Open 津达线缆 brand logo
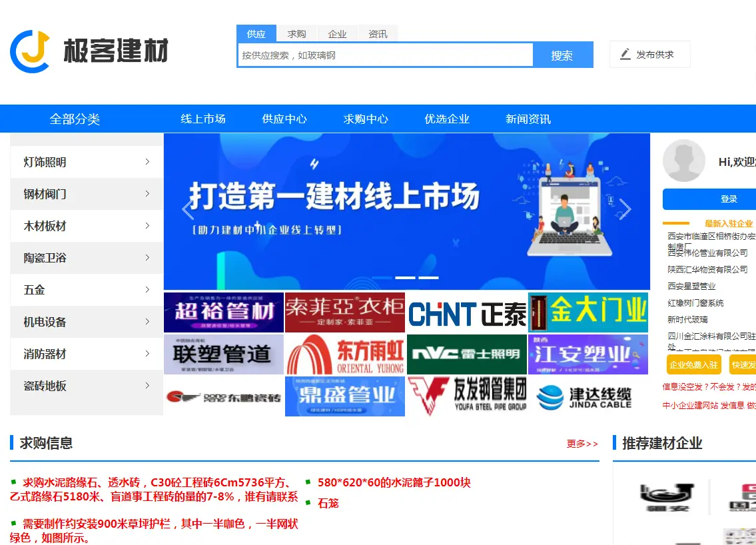 (x=588, y=396)
